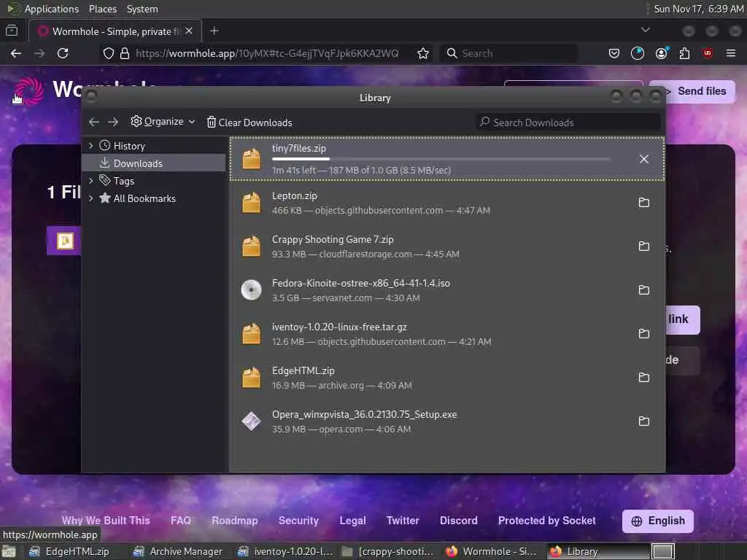The width and height of the screenshot is (747, 560).
Task: Click the tiny7files.zip download progress bar
Action: click(x=441, y=159)
